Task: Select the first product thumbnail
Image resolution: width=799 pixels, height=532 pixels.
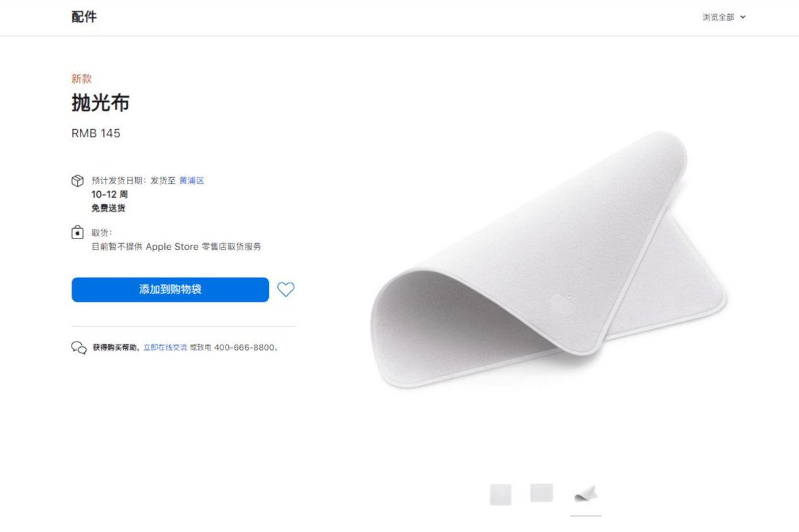Action: (x=501, y=494)
